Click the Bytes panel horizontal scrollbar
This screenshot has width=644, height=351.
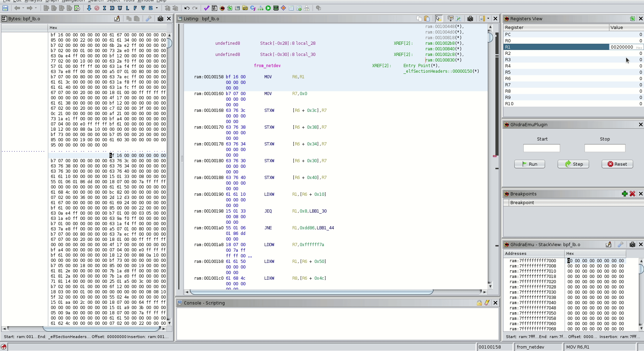[x=101, y=329]
